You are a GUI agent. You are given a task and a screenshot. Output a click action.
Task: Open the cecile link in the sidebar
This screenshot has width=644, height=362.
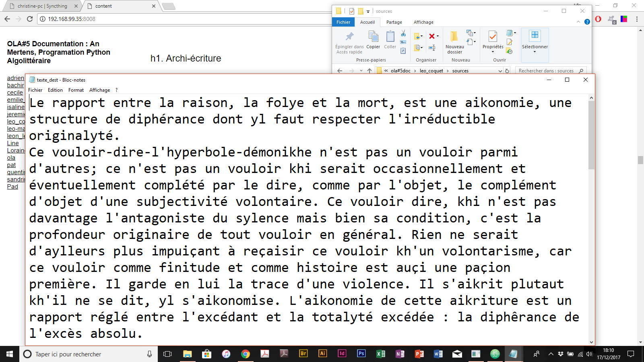(x=15, y=93)
